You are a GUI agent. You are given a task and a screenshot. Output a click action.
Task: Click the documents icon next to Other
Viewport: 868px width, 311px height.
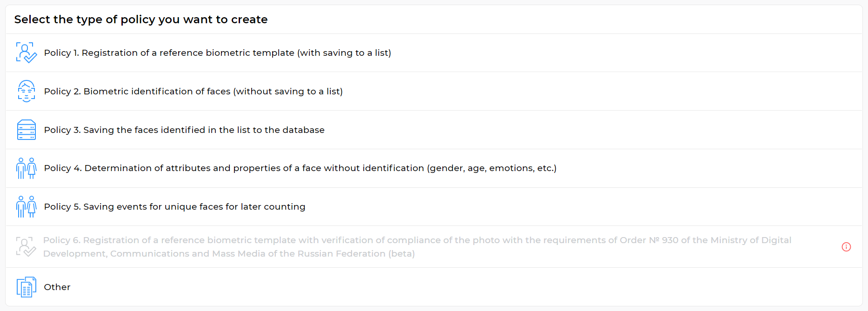point(27,287)
